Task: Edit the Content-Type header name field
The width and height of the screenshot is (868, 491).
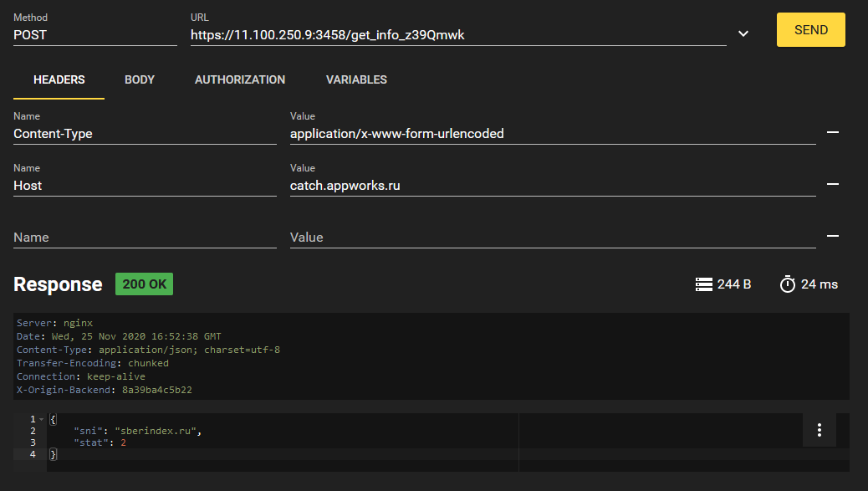Action: [x=145, y=134]
